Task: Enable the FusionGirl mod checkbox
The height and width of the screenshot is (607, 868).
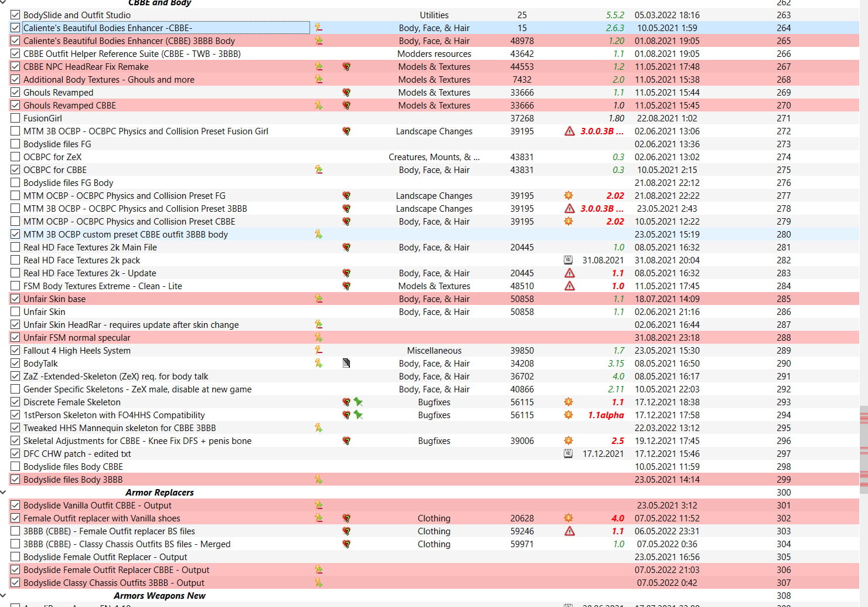Action: pos(15,118)
